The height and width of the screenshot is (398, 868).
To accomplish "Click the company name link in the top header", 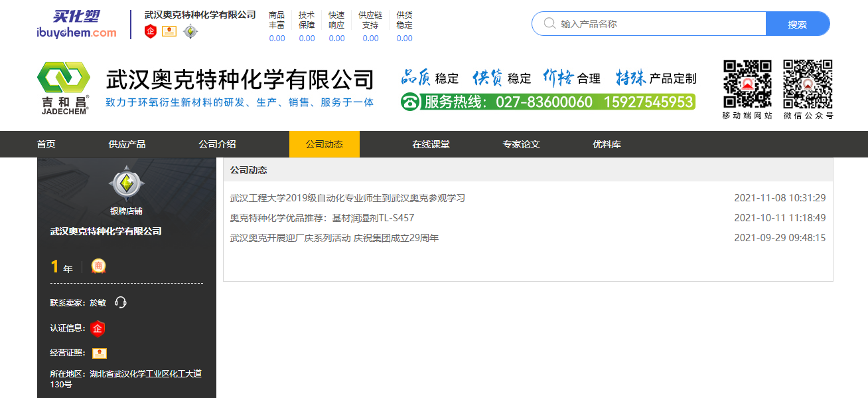I will pyautogui.click(x=200, y=15).
